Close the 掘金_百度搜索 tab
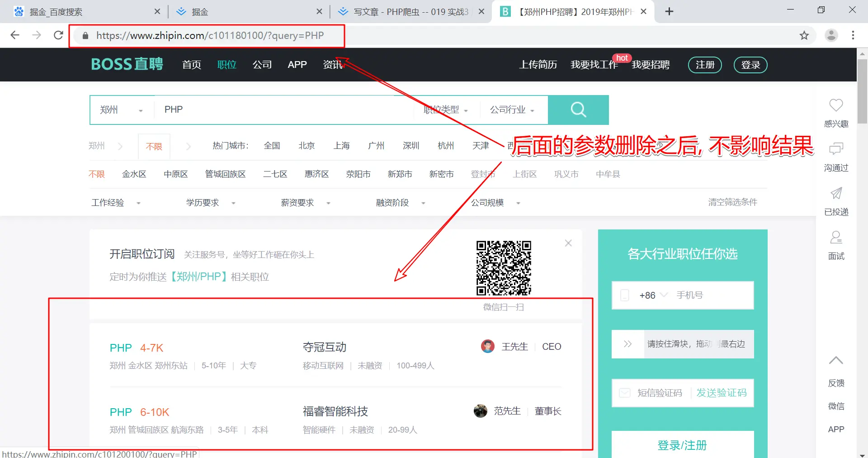Image resolution: width=868 pixels, height=458 pixels. [x=157, y=11]
